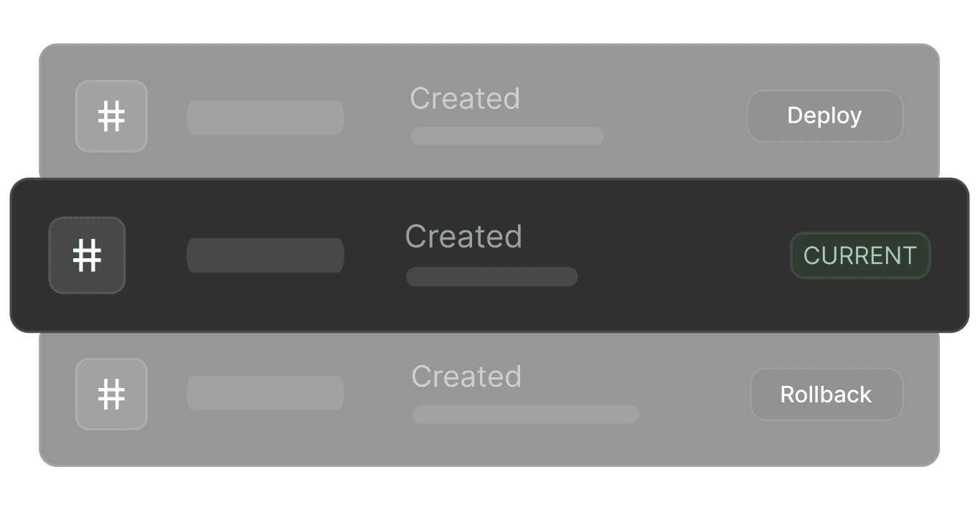Click the Created label in the Deploy row
The image size is (980, 510).
pyautogui.click(x=464, y=99)
